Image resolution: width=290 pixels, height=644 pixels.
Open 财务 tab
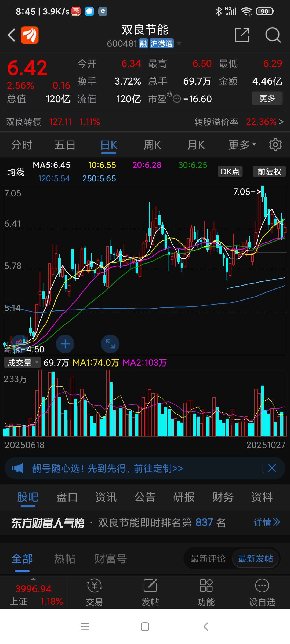(223, 497)
